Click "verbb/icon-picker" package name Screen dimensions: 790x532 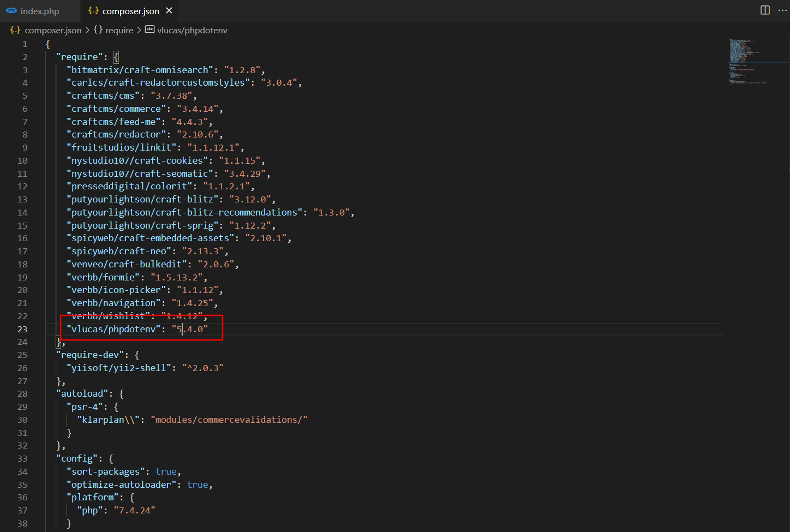[117, 290]
